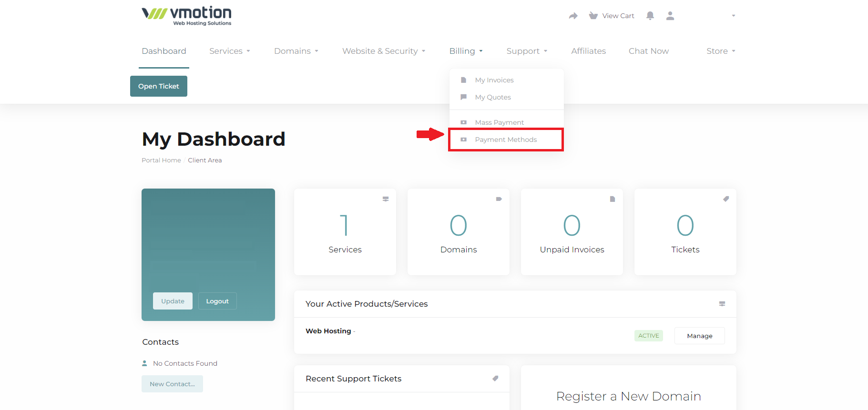Click the 1 Services count
This screenshot has width=868, height=410.
345,225
